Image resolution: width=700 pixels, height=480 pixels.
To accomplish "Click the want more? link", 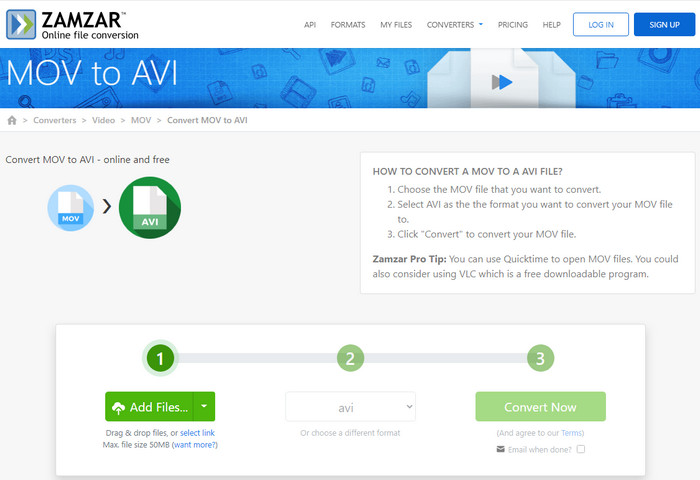I will tap(195, 445).
